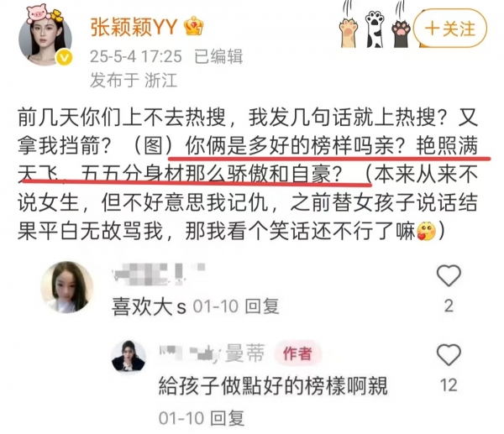Tap the smiling heart emoji in post
This screenshot has width=504, height=434.
(x=426, y=230)
